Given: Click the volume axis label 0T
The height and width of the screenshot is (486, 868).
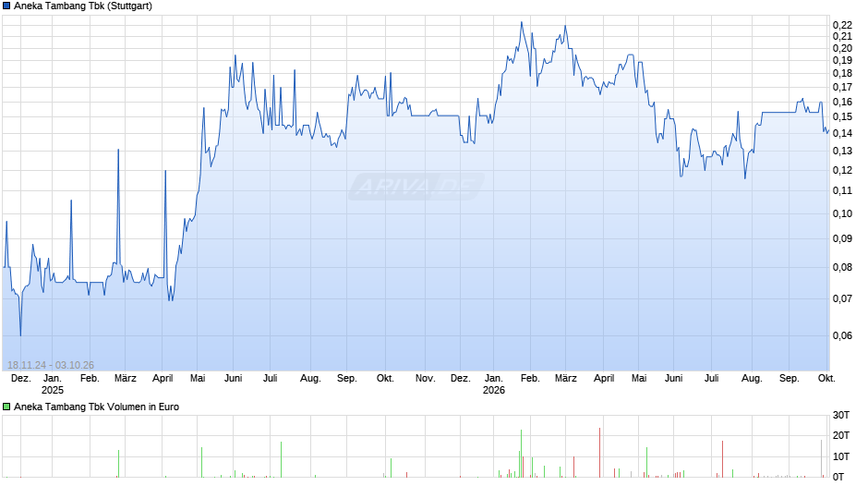Looking at the screenshot, I should pyautogui.click(x=838, y=477).
